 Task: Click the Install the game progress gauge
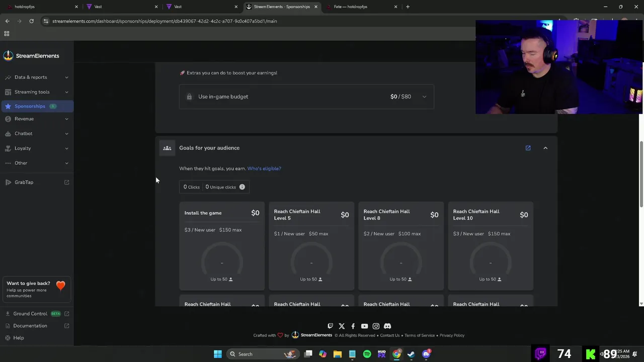222,260
